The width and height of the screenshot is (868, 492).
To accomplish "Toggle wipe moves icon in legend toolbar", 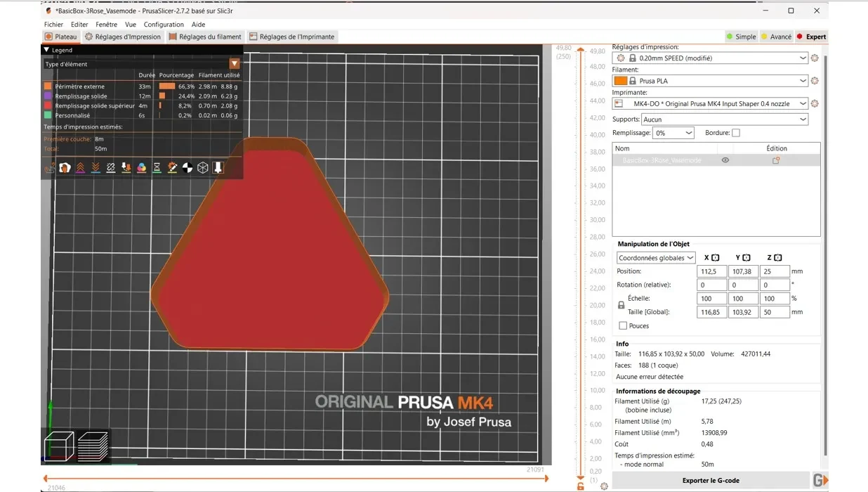I will pyautogui.click(x=65, y=167).
